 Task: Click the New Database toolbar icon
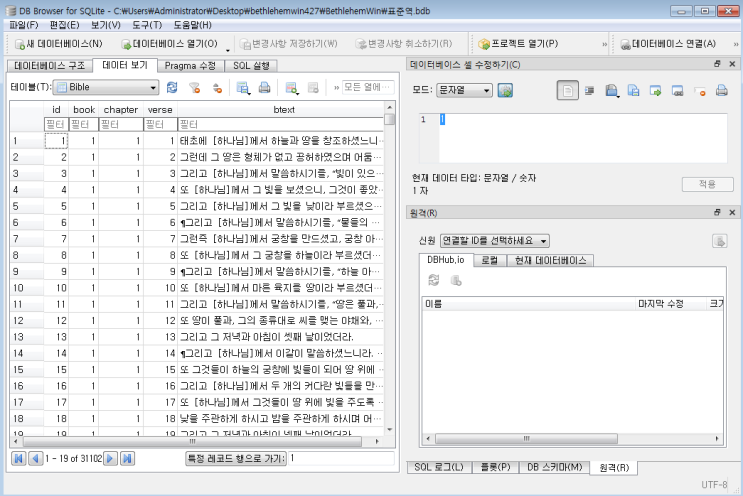(20, 44)
